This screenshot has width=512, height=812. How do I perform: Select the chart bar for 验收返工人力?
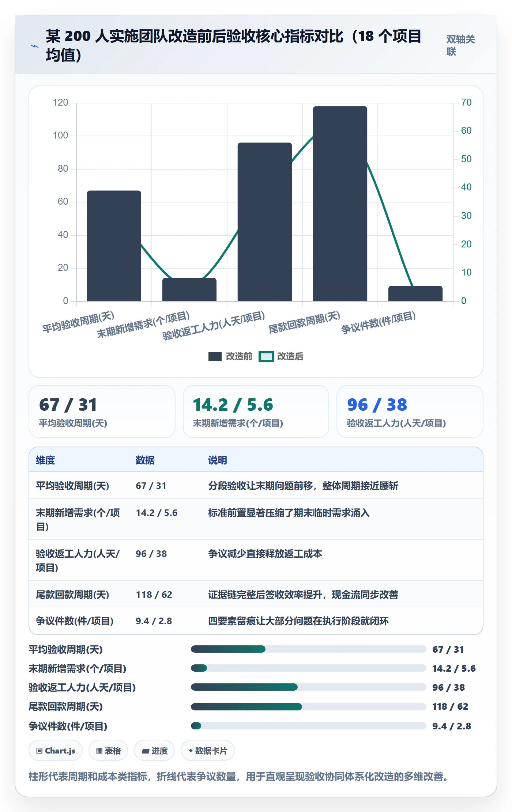pyautogui.click(x=264, y=222)
